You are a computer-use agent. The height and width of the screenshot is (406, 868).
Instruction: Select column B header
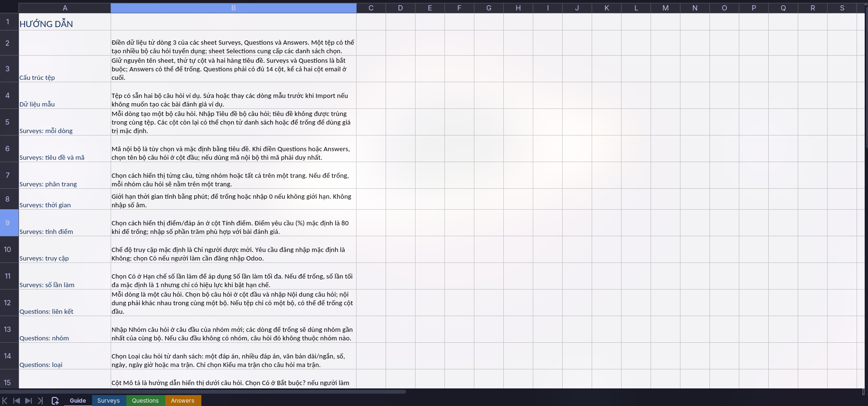234,8
